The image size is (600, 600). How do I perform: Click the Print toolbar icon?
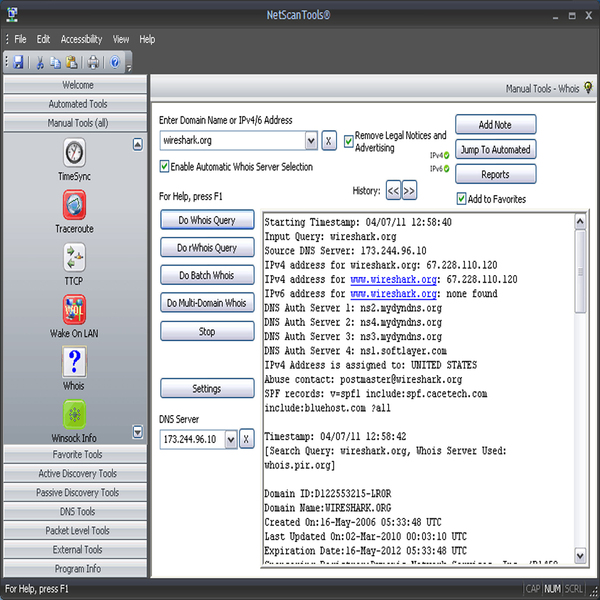(x=93, y=62)
